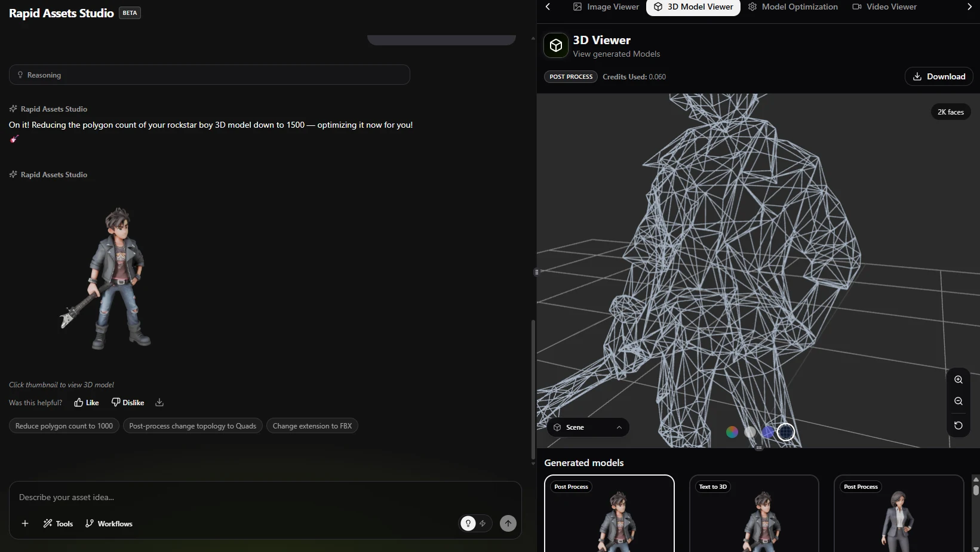Reset the 3D view rotation
This screenshot has height=552, width=980.
(959, 425)
